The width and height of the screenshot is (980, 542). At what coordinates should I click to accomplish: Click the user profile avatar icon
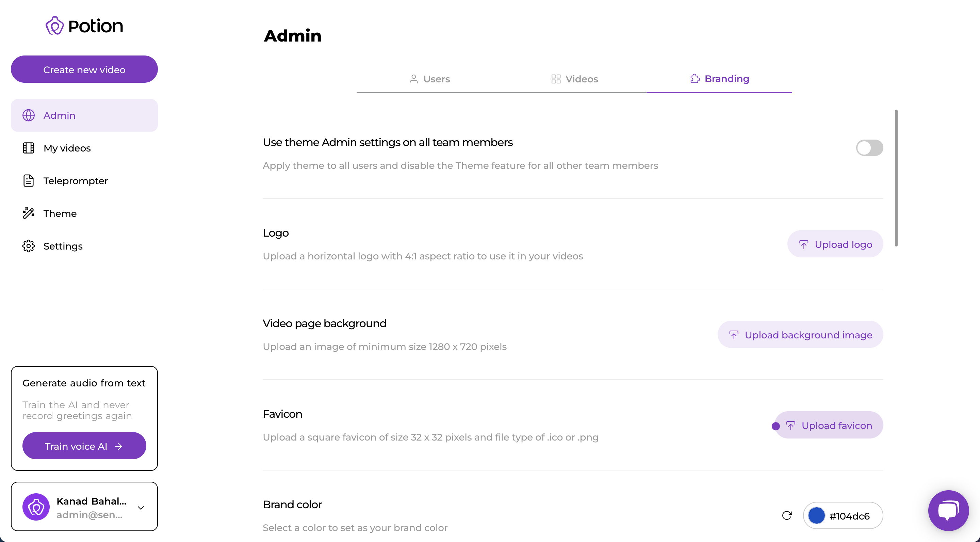point(36,507)
